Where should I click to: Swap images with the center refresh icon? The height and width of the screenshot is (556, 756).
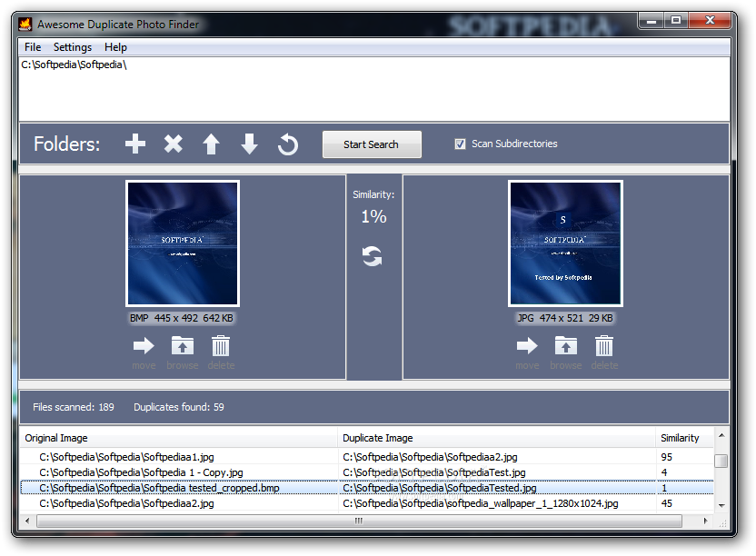tap(373, 256)
